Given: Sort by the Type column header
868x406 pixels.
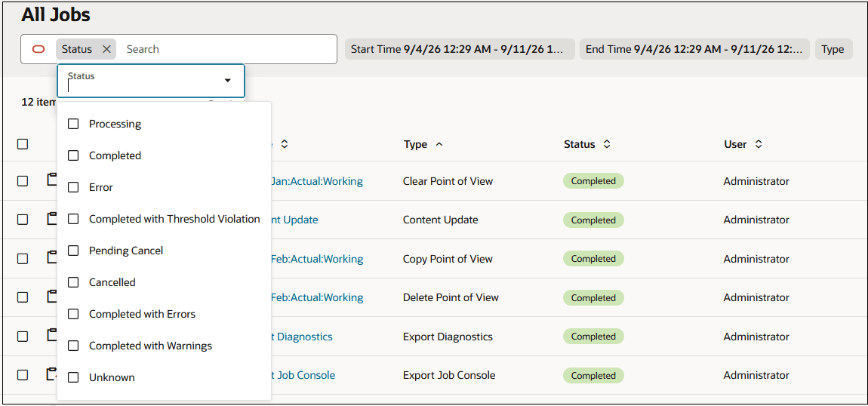Looking at the screenshot, I should (x=423, y=144).
